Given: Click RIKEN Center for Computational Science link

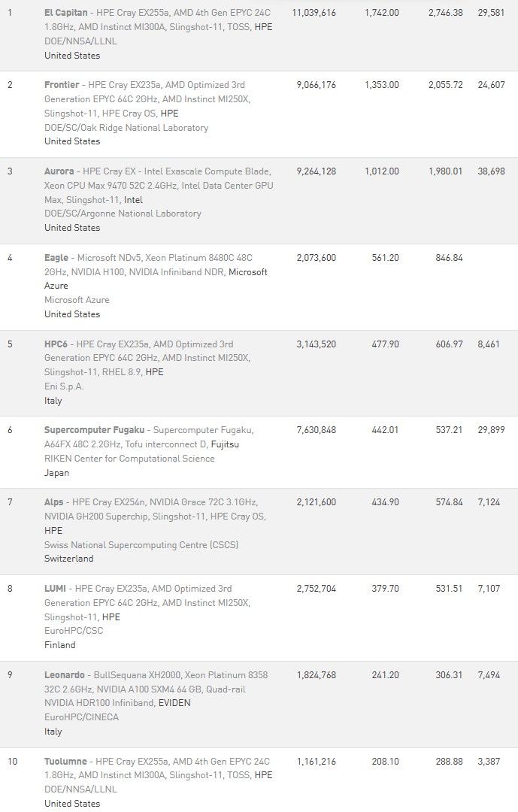Looking at the screenshot, I should [129, 459].
